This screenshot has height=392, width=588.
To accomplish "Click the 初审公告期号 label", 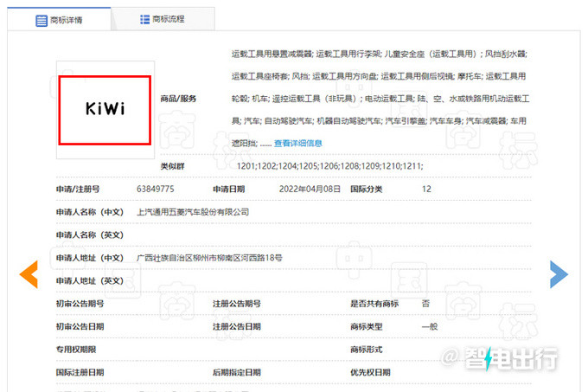I will click(80, 304).
